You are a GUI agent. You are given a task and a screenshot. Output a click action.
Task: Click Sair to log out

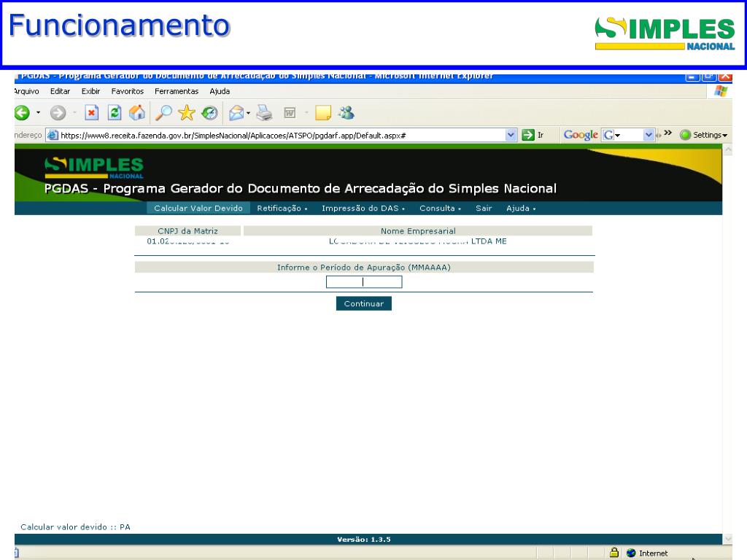(x=484, y=208)
